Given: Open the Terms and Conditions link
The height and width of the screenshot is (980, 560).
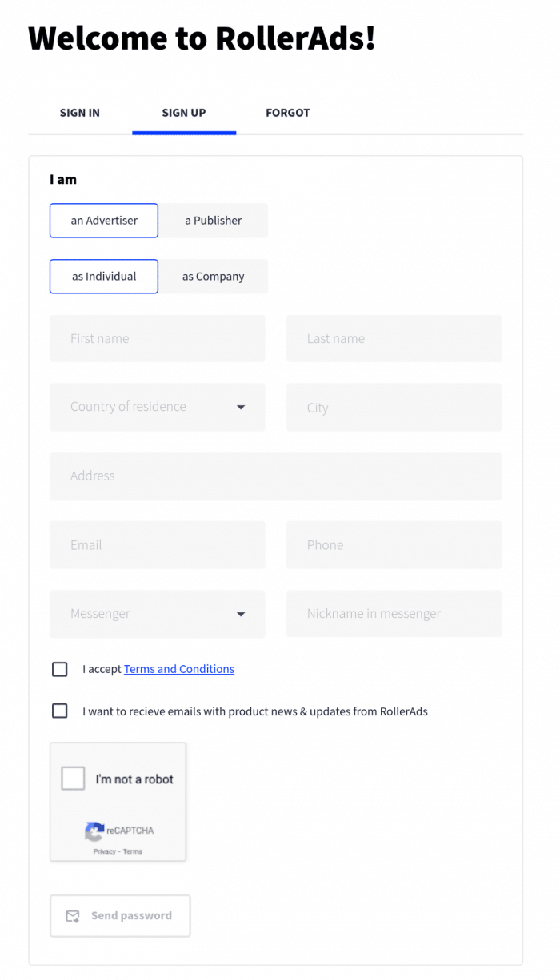Looking at the screenshot, I should click(x=178, y=669).
